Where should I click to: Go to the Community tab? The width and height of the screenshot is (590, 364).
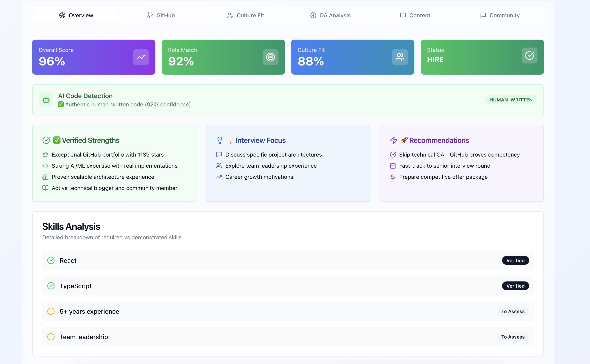click(500, 15)
